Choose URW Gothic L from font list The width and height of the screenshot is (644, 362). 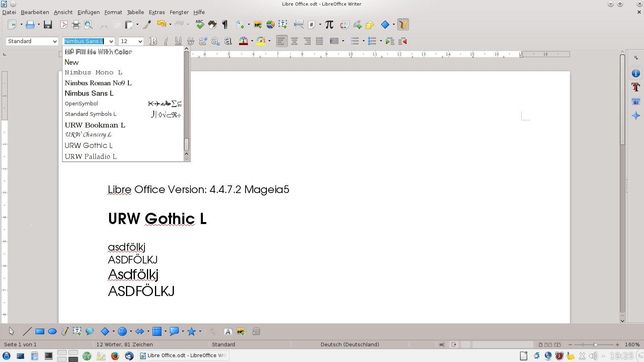pos(123,146)
